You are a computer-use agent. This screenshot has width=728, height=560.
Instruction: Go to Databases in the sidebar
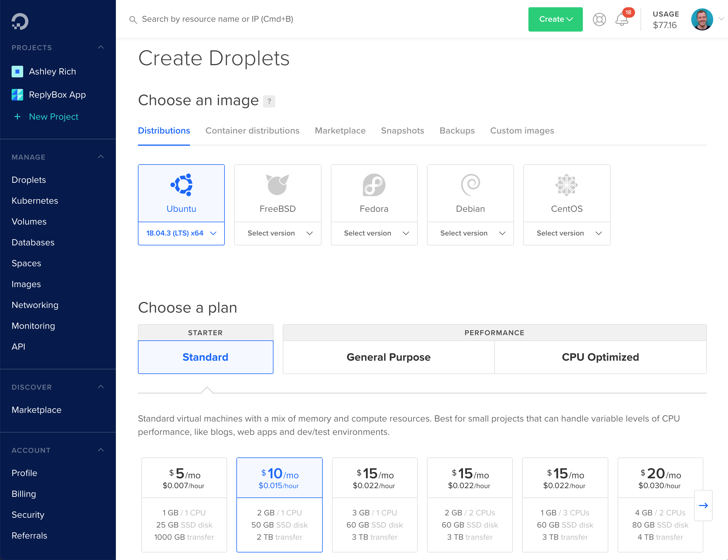coord(33,242)
